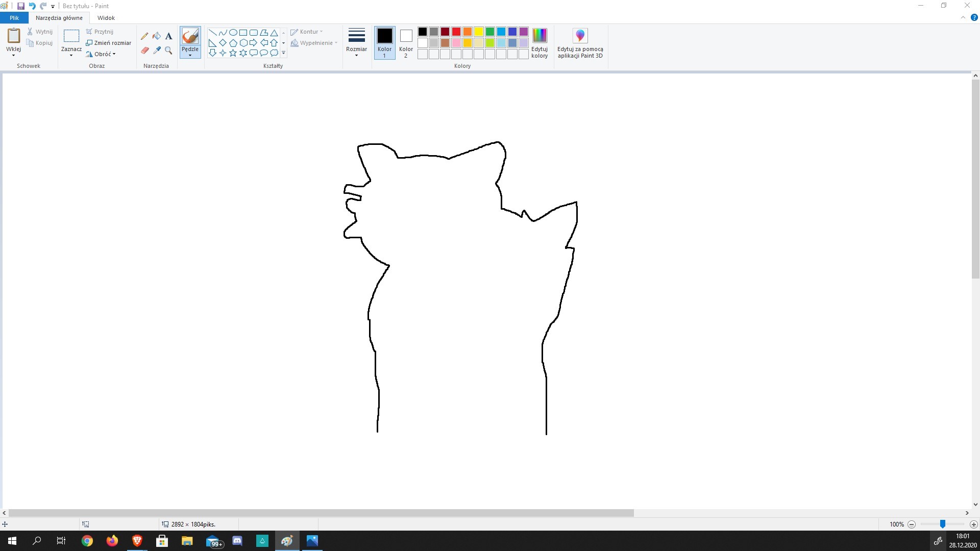Select the Eraser tool
Viewport: 980px width, 551px height.
point(144,51)
